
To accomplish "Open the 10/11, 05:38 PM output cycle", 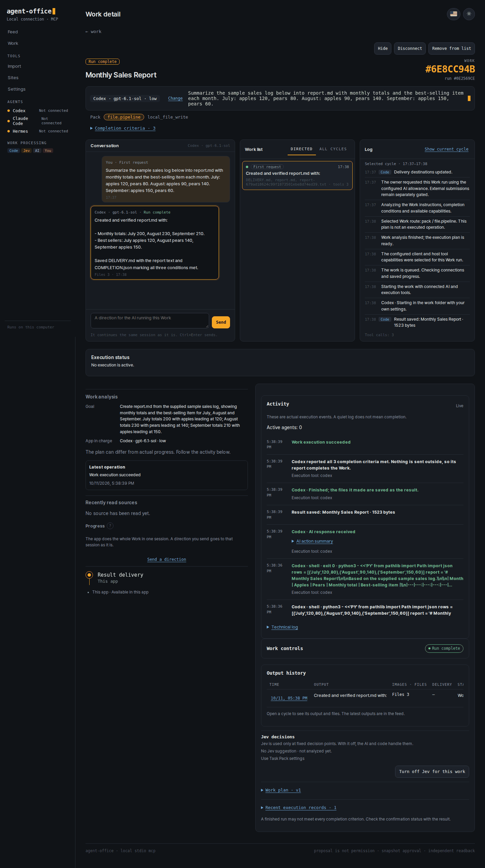I will coord(289,698).
